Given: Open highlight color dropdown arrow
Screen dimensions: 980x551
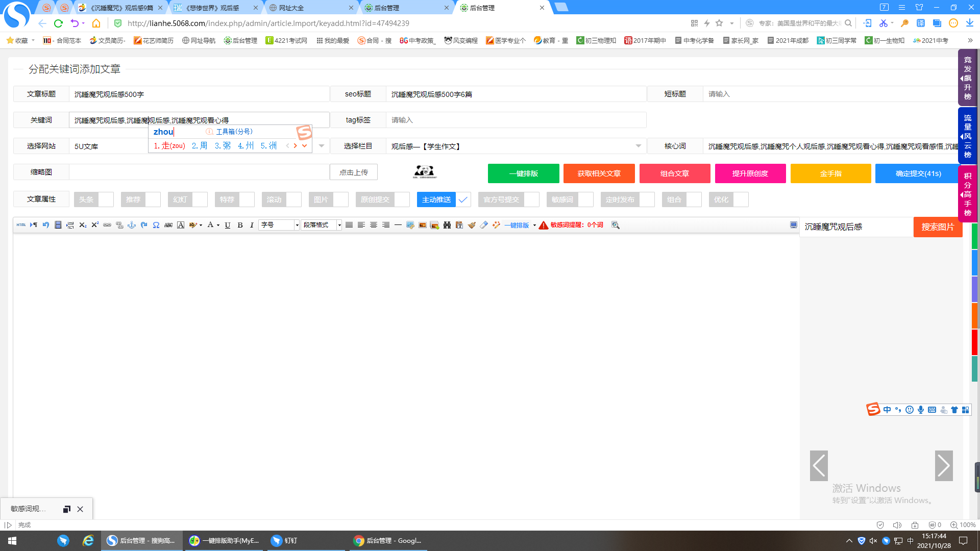Looking at the screenshot, I should [x=201, y=225].
